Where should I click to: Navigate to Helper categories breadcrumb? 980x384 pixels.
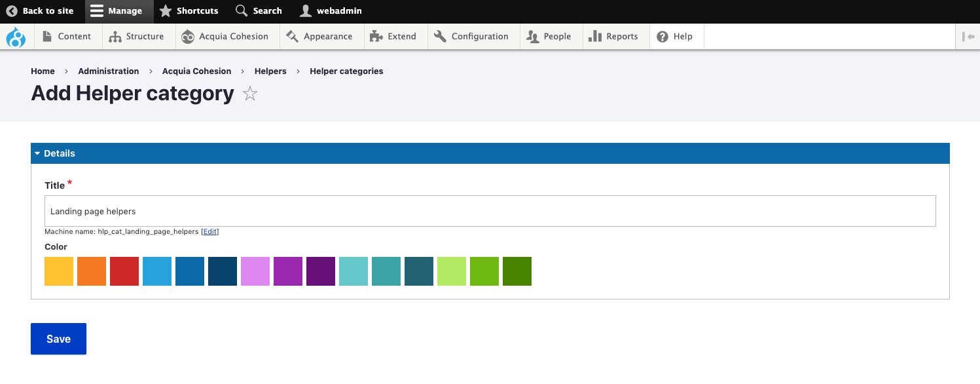(x=346, y=71)
